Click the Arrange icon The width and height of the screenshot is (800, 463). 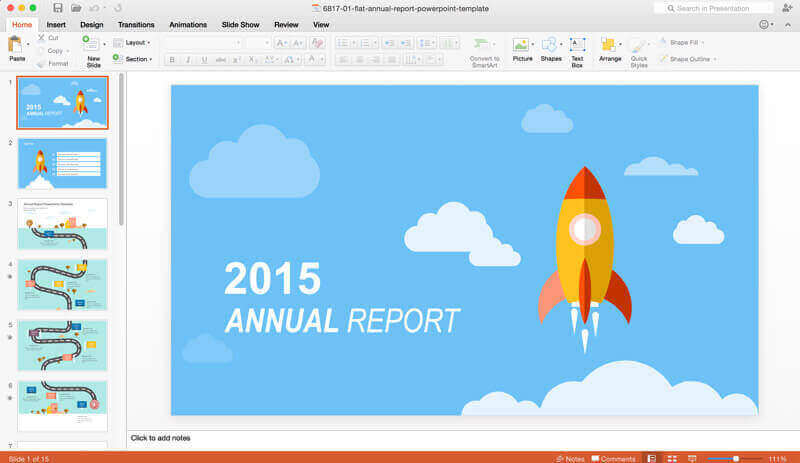coord(609,49)
